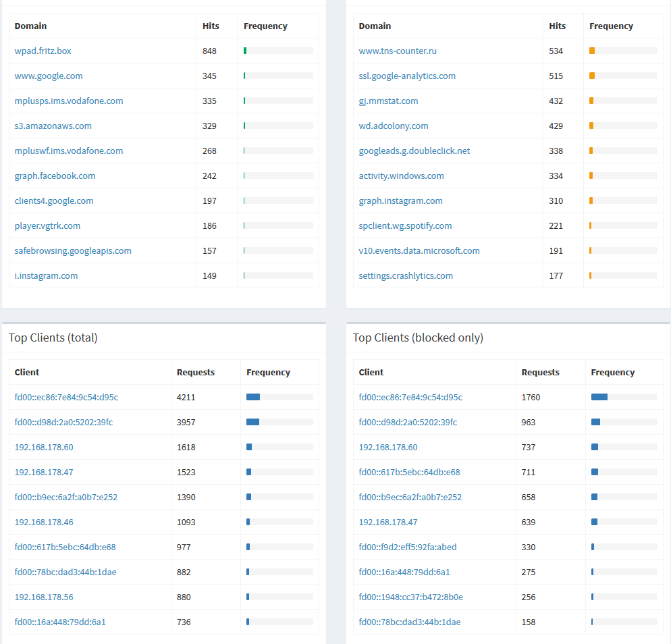Image resolution: width=671 pixels, height=644 pixels.
Task: Open client 192.168.178.60 in total clients table
Action: (44, 447)
